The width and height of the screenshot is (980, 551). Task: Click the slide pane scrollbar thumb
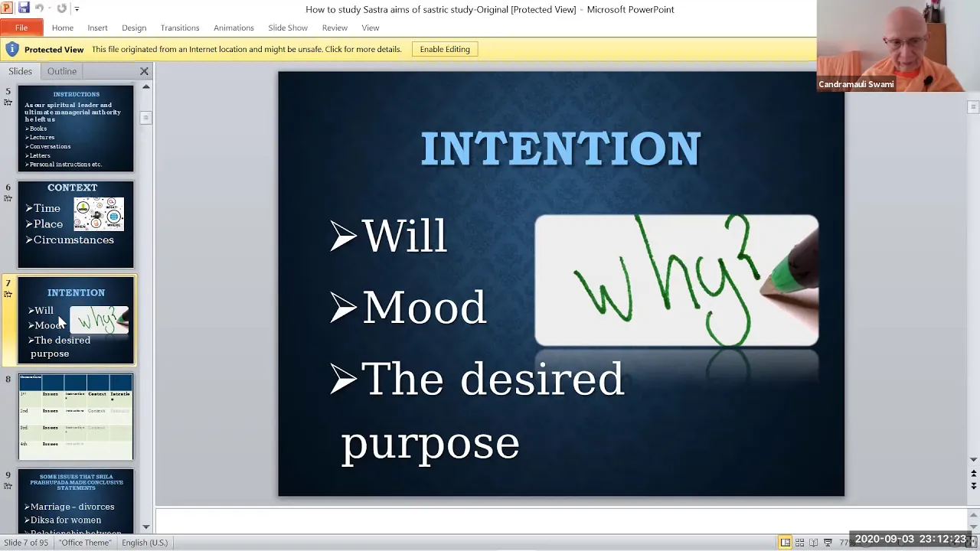coord(145,118)
